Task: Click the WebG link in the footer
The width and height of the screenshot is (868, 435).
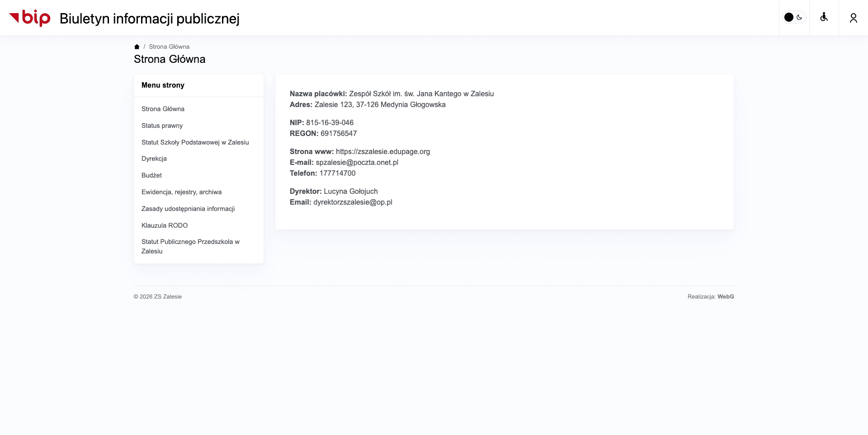Action: point(726,297)
